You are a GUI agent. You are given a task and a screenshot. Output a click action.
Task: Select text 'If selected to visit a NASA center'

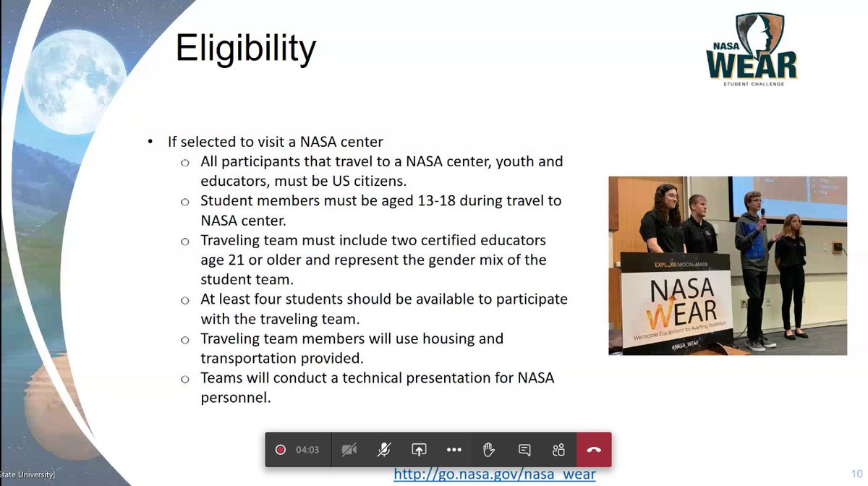276,142
